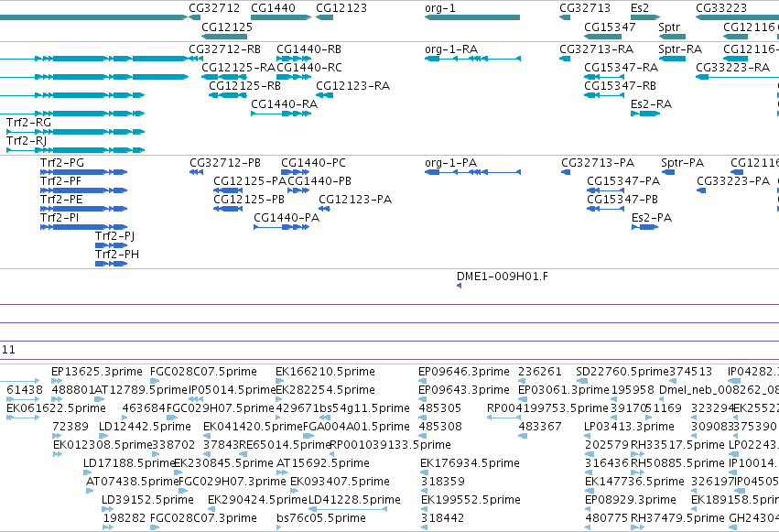Image resolution: width=779 pixels, height=532 pixels.
Task: Click protein CG15347-PB label
Action: pyautogui.click(x=622, y=200)
